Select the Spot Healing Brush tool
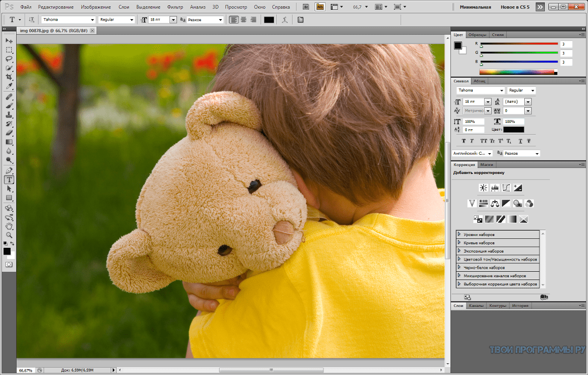 coord(9,97)
